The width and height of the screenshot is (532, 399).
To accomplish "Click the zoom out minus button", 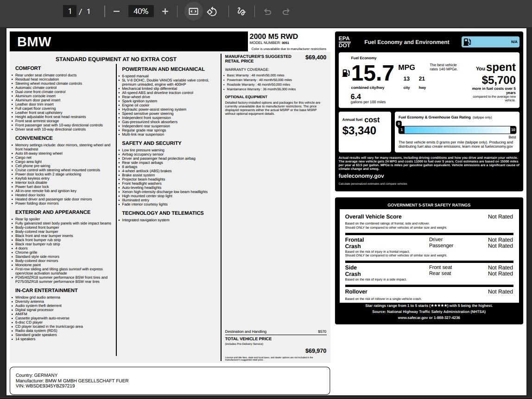I will coord(116,11).
